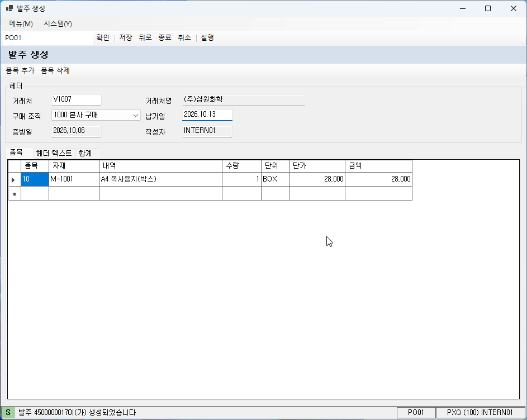Click the 종료 toolbar button
The height and width of the screenshot is (420, 527).
(x=165, y=37)
